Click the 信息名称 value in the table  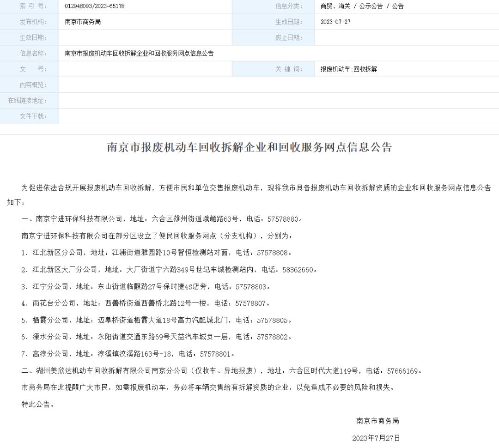139,54
